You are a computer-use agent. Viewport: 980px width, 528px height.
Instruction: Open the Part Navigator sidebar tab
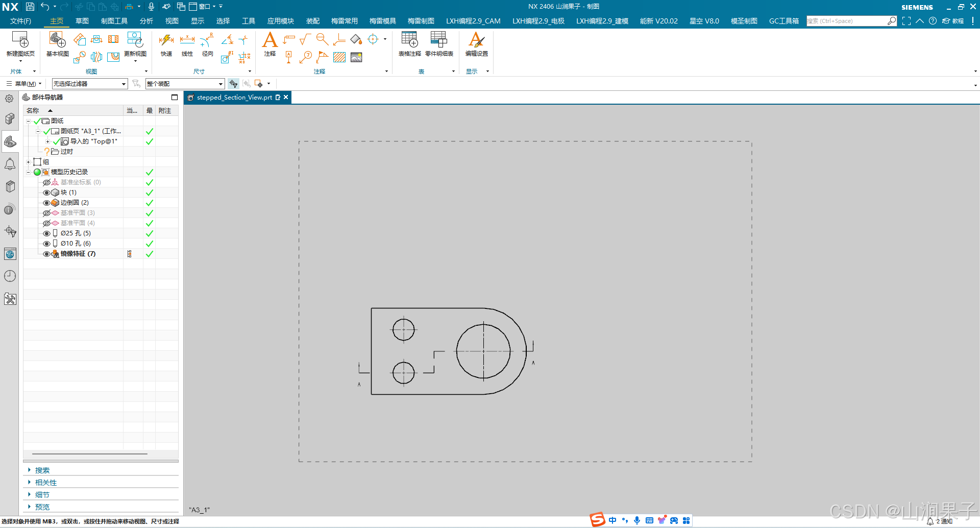click(x=10, y=141)
